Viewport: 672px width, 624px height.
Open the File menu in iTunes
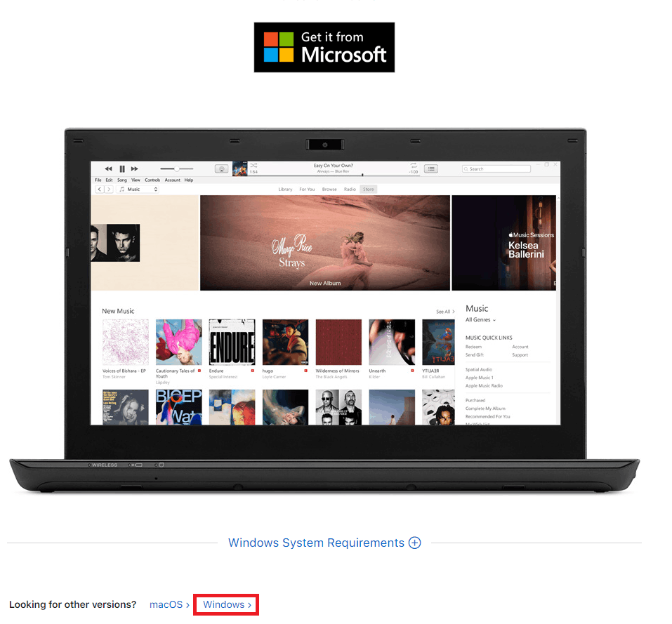click(x=98, y=180)
